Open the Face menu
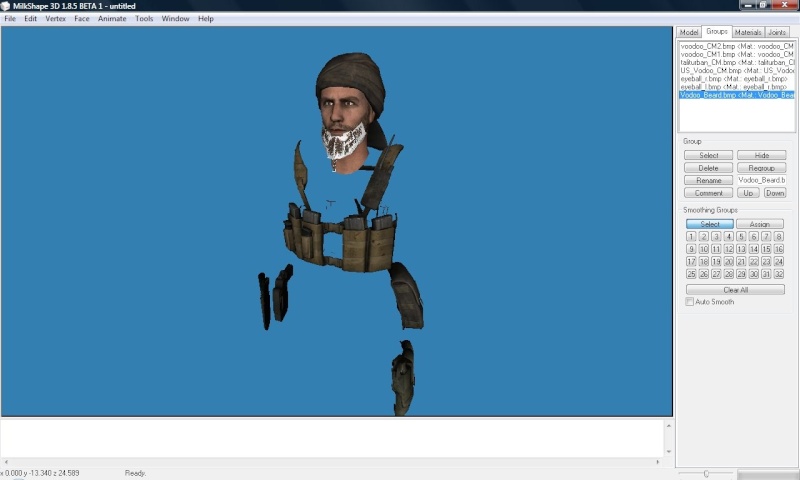The height and width of the screenshot is (480, 800). point(82,18)
